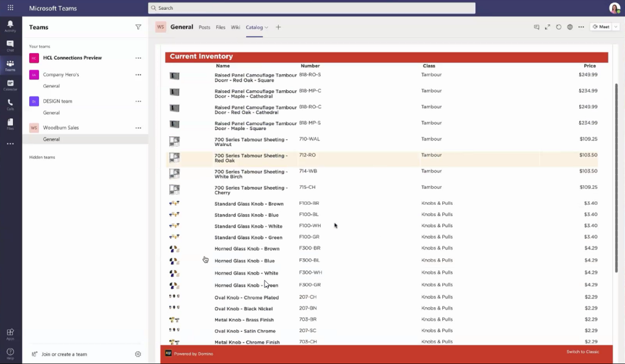Screen dimensions: 625x364
Task: Open the Apps store icon
Action: tap(10, 333)
